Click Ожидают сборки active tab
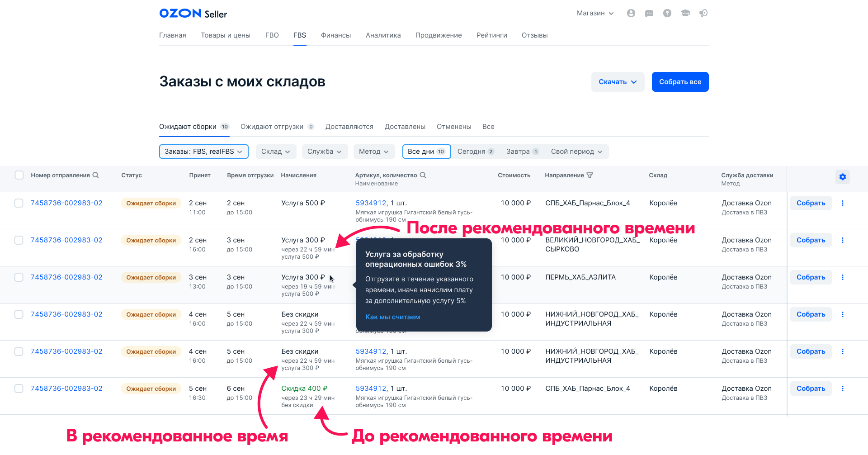This screenshot has width=868, height=455. click(194, 127)
